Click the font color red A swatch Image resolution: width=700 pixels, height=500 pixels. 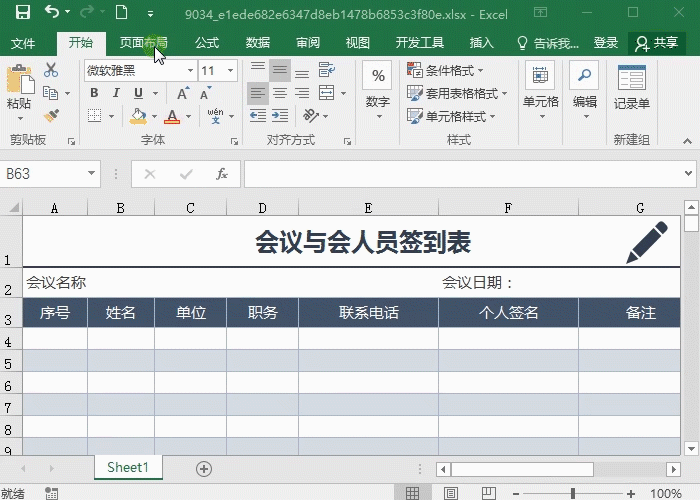(171, 116)
